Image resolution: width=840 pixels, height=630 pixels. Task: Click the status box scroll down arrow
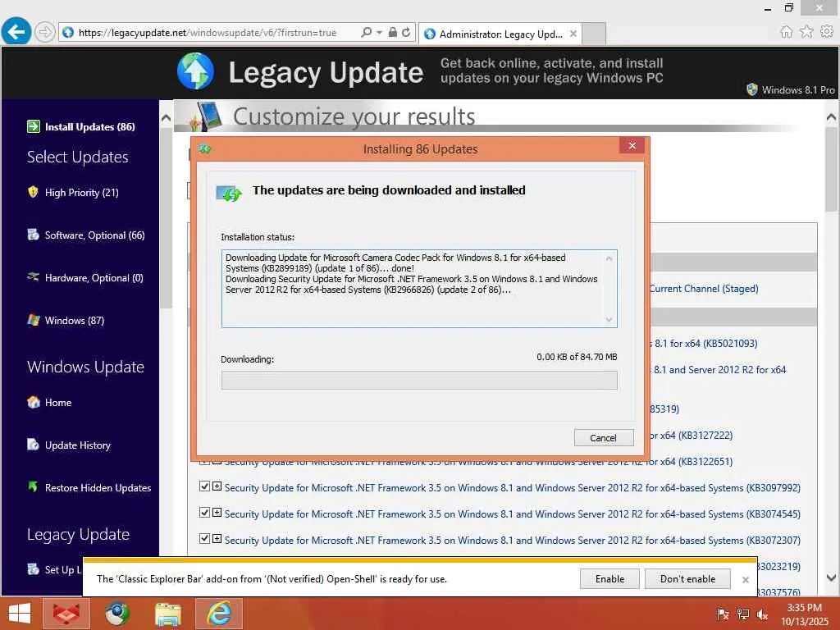(x=609, y=319)
